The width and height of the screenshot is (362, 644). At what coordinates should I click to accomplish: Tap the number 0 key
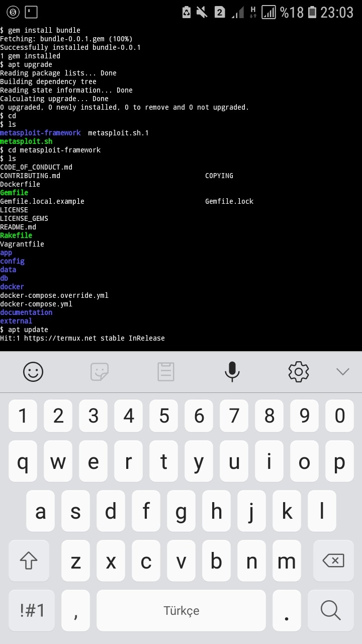pos(340,416)
